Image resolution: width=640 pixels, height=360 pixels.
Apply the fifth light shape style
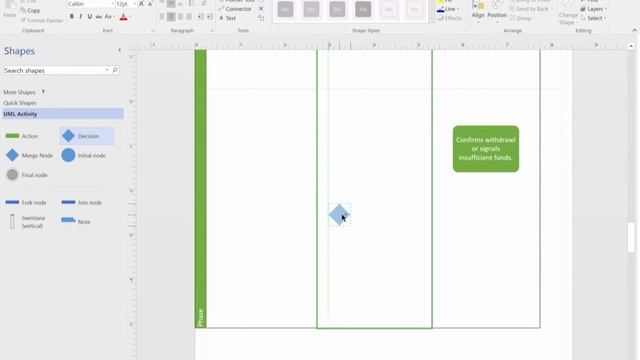[389, 9]
